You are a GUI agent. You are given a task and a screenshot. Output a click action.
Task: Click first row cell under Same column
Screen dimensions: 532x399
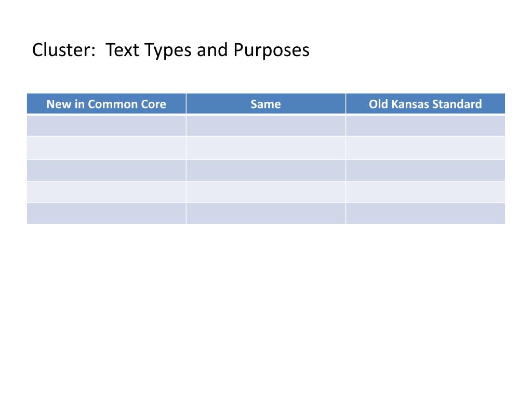[x=266, y=126]
